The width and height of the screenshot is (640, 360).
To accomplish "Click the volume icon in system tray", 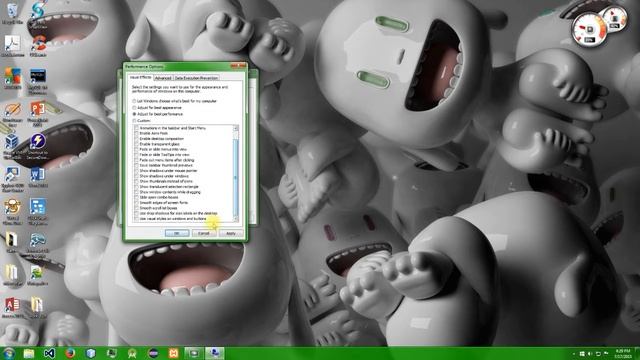I will coord(590,353).
